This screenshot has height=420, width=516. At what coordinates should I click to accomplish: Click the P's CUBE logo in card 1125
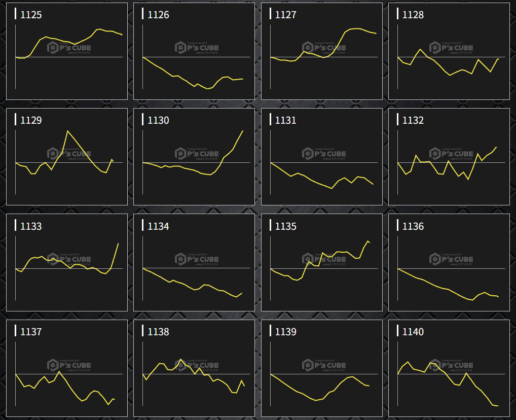pos(69,48)
